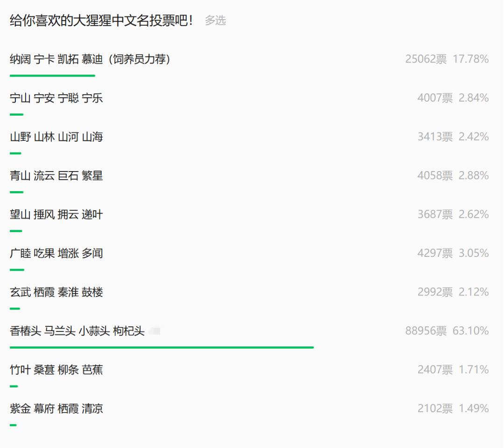
Task: Click the 88956票 vote count
Action: coord(426,331)
